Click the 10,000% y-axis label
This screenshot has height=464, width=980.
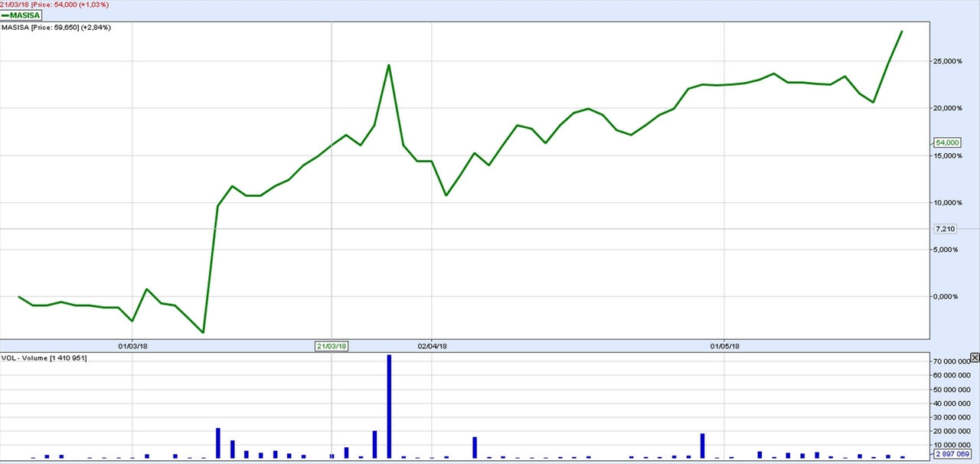(x=946, y=202)
